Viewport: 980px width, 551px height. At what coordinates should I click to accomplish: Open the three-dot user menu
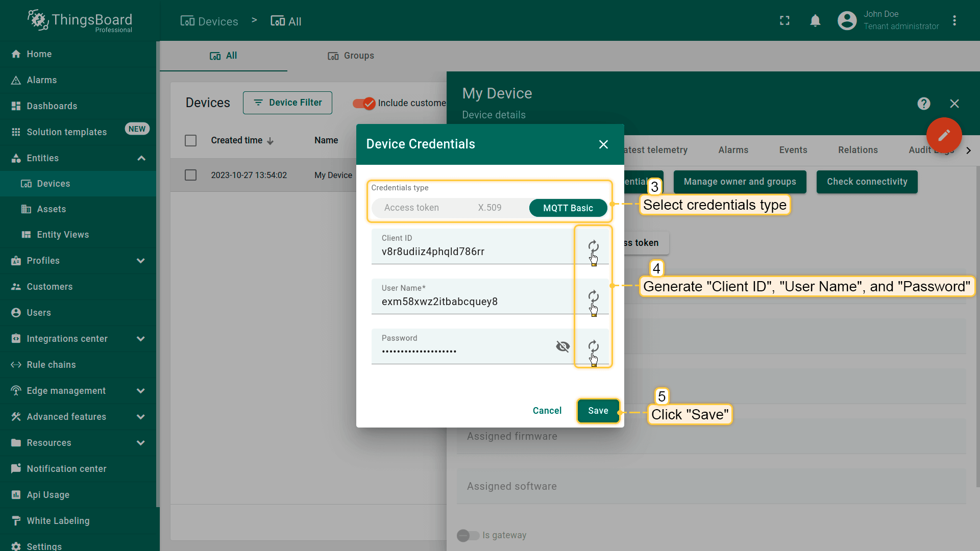954,21
